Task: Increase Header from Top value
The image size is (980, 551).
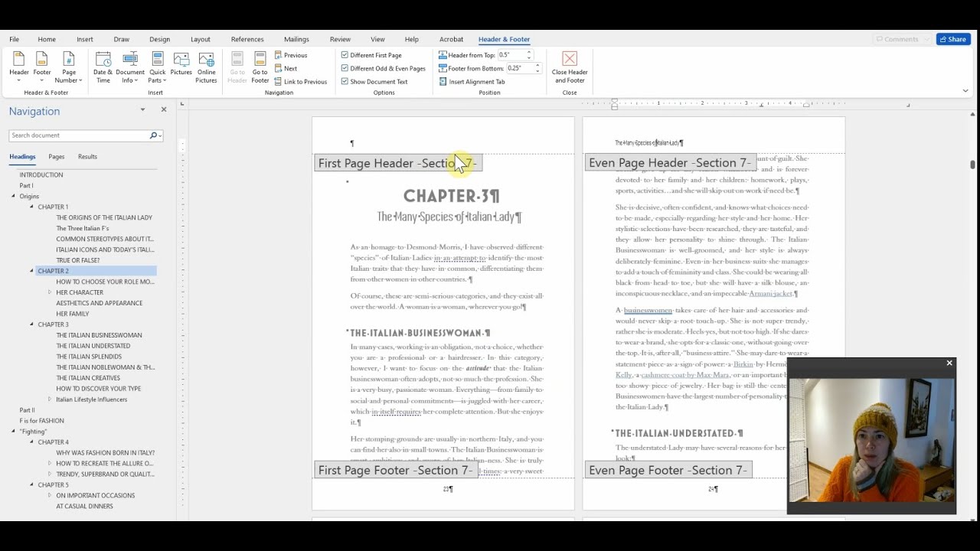Action: coord(528,53)
